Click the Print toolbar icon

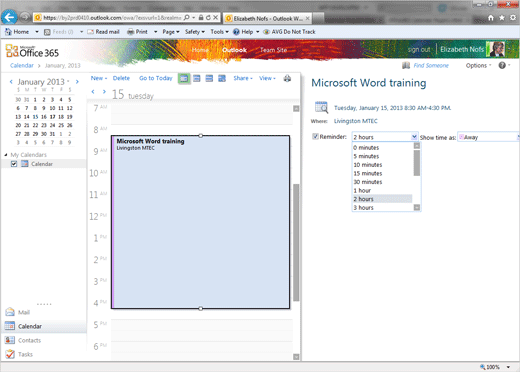tap(131, 32)
